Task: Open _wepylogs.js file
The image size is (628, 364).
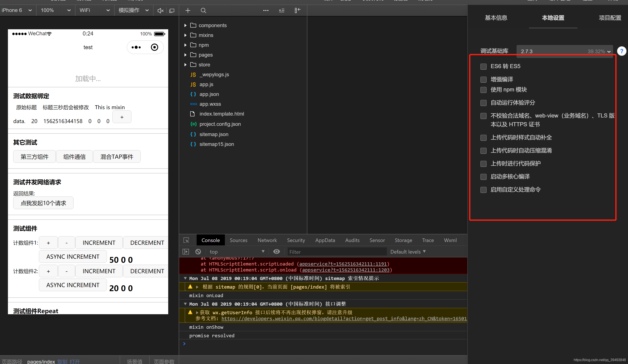Action: [214, 74]
